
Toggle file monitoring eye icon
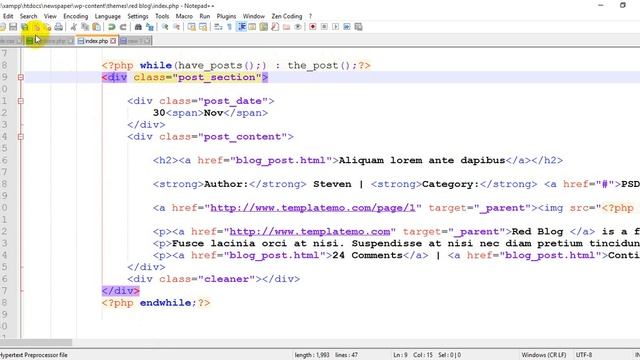pyautogui.click(x=298, y=27)
